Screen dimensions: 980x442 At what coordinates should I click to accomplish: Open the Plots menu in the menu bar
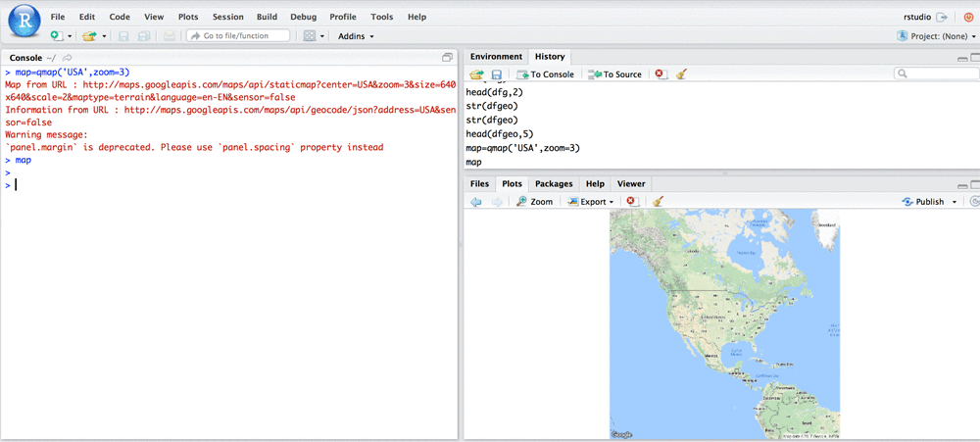click(x=188, y=17)
